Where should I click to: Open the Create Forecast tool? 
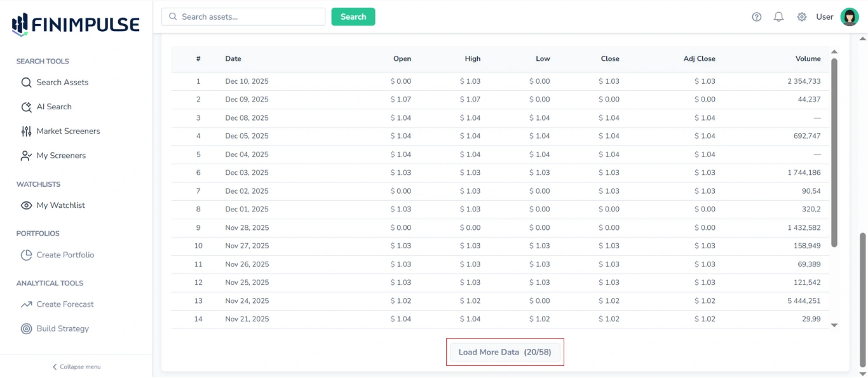coord(65,304)
